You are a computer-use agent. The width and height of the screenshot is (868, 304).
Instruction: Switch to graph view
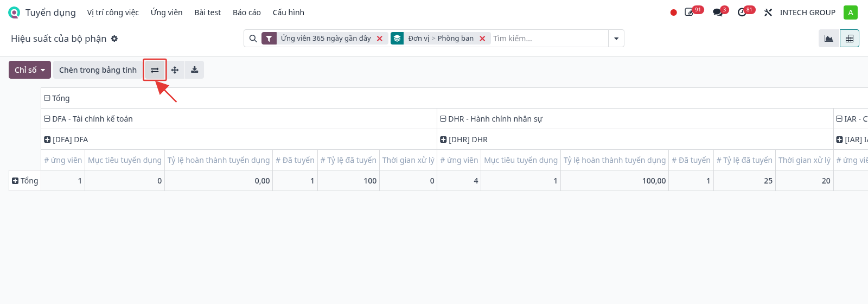(829, 39)
